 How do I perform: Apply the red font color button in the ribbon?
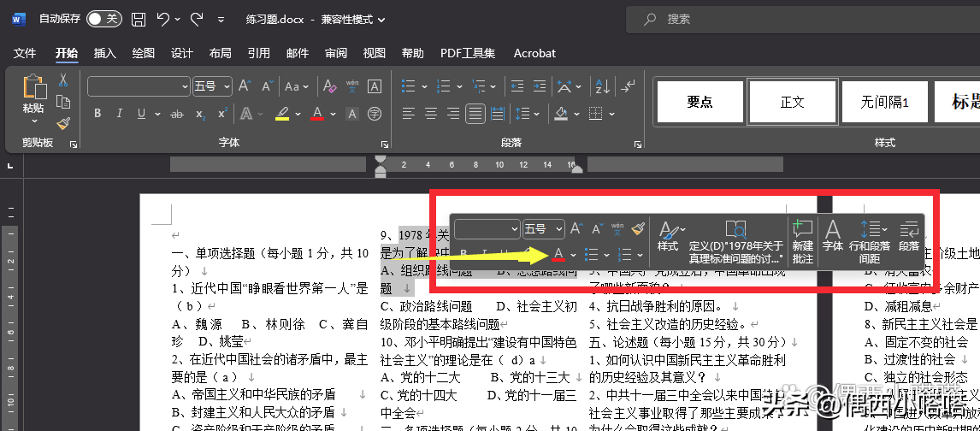tap(317, 115)
